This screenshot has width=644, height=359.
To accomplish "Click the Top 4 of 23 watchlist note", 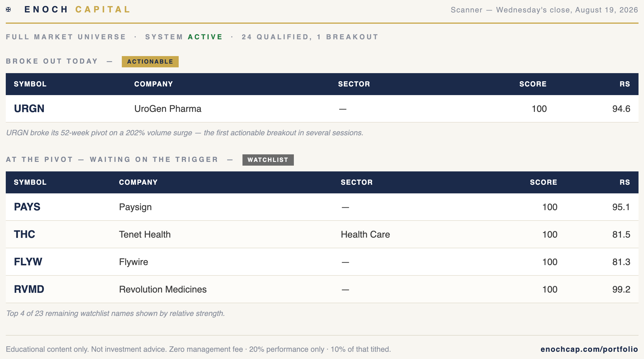I will coord(115,313).
